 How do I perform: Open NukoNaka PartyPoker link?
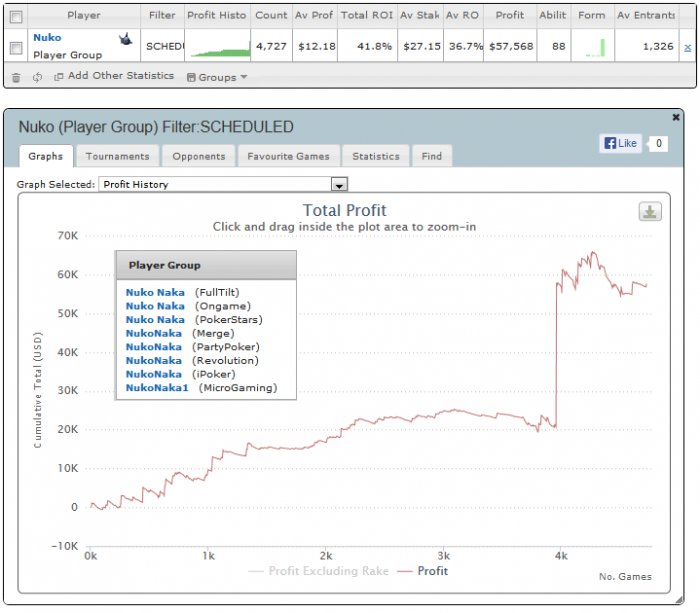[x=154, y=347]
